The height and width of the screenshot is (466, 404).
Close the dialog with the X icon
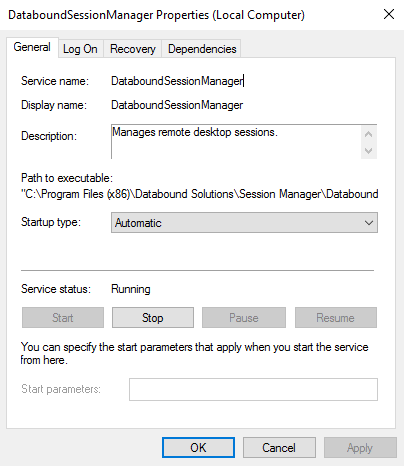[x=389, y=14]
